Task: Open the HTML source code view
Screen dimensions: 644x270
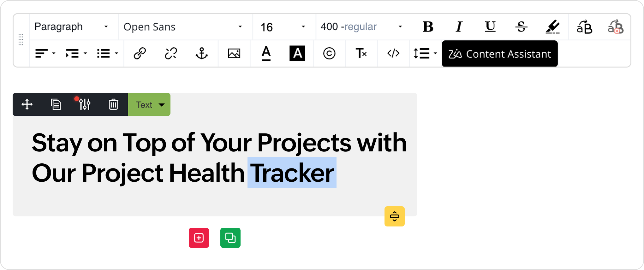Action: [393, 54]
